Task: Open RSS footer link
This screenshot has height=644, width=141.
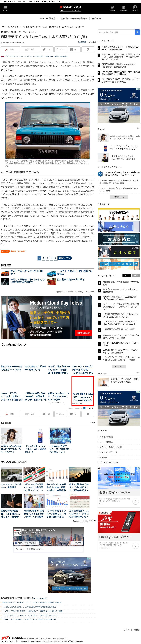Action: 64,641
